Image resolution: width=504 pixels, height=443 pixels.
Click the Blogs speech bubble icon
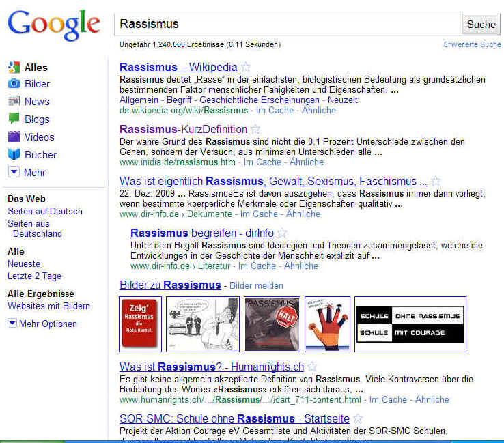click(x=14, y=119)
